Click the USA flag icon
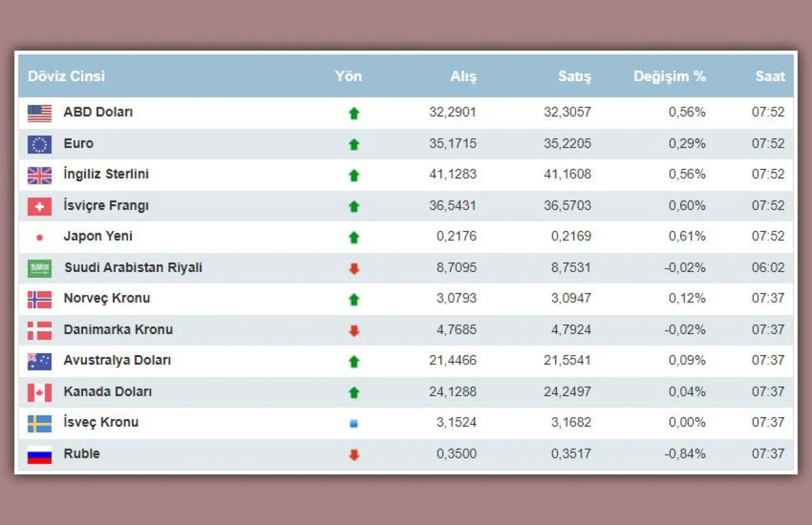The width and height of the screenshot is (812, 525). (39, 113)
